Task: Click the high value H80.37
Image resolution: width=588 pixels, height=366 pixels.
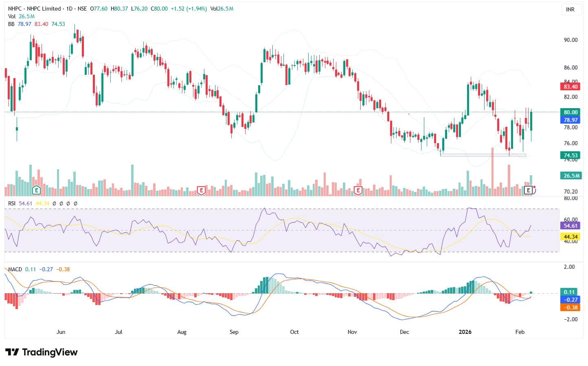Action: pyautogui.click(x=119, y=9)
